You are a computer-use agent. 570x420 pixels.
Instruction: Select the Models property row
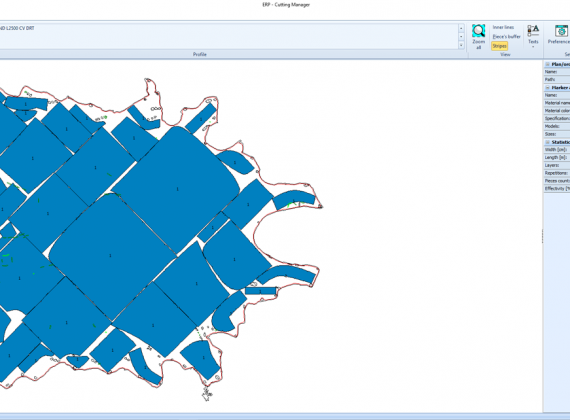[557, 127]
